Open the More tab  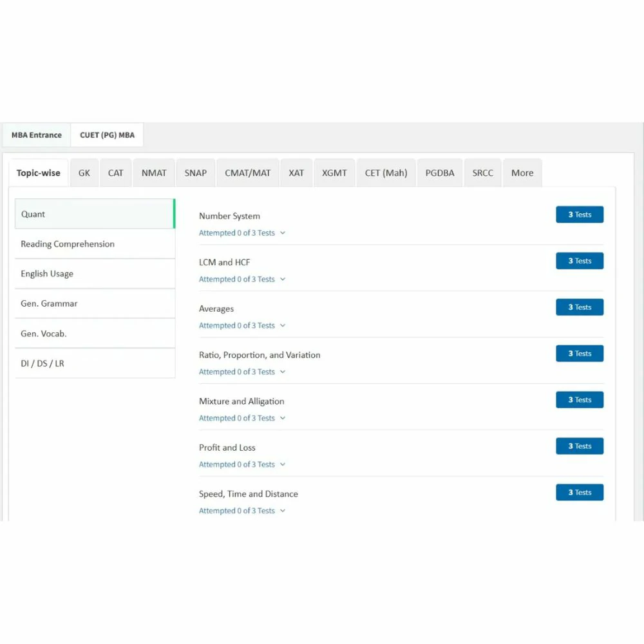pos(522,173)
